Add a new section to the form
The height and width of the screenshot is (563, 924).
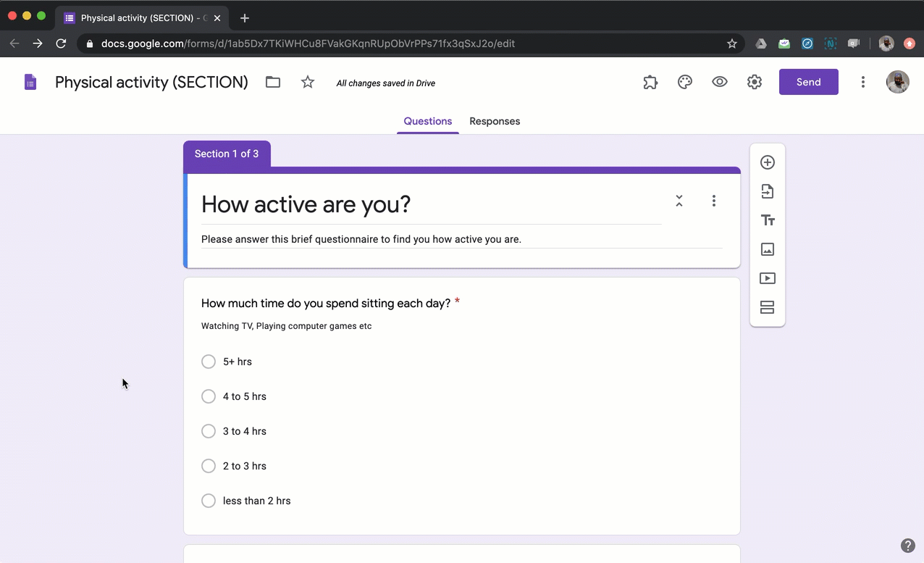(768, 307)
